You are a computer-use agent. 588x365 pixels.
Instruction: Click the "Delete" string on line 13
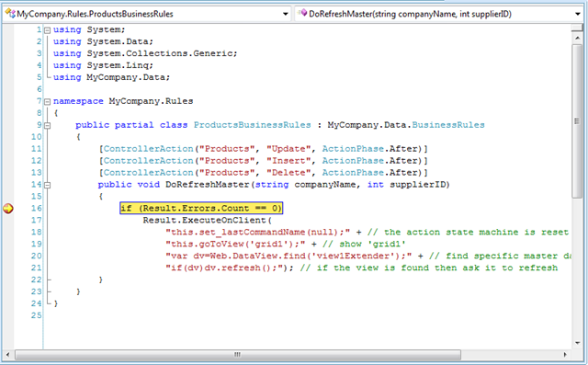point(288,173)
